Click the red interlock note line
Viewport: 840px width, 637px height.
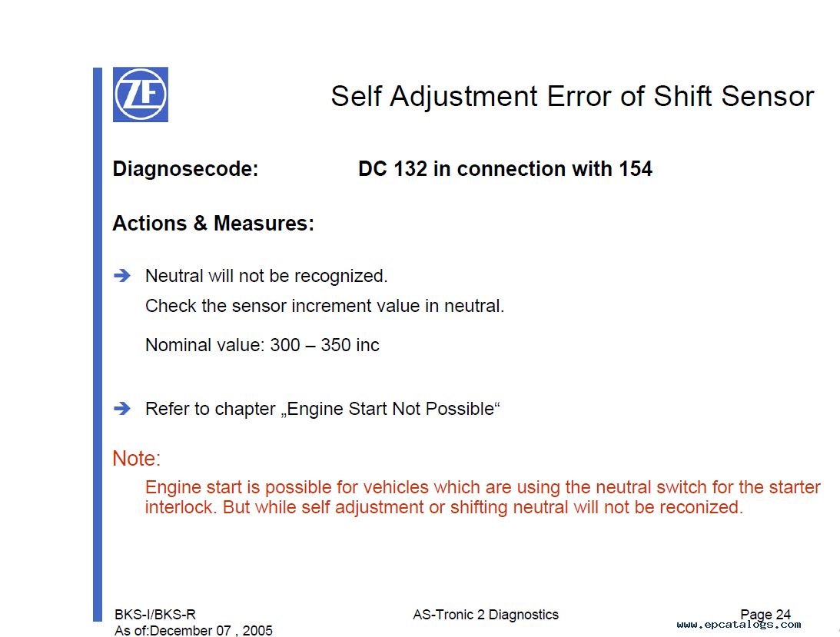444,507
